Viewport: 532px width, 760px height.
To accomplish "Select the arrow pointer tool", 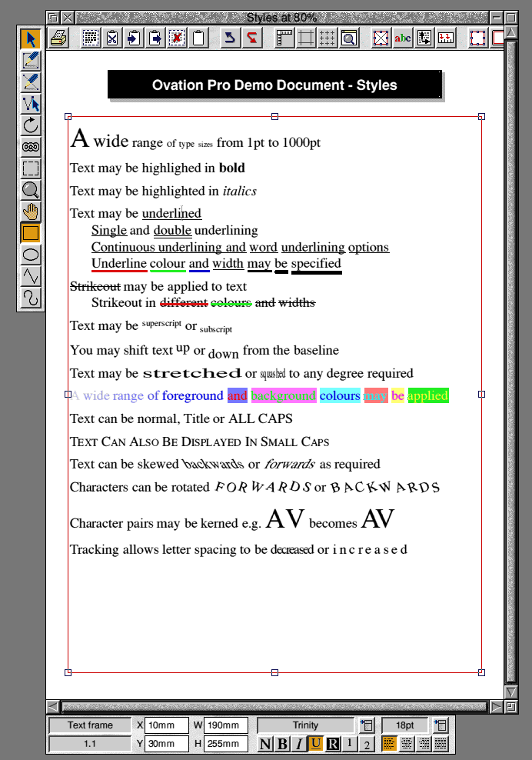I will pos(31,38).
